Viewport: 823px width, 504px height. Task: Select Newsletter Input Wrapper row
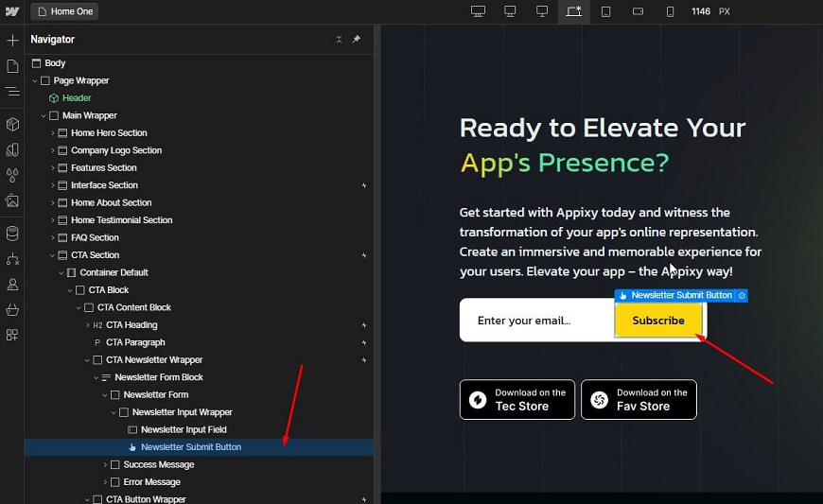pyautogui.click(x=199, y=412)
